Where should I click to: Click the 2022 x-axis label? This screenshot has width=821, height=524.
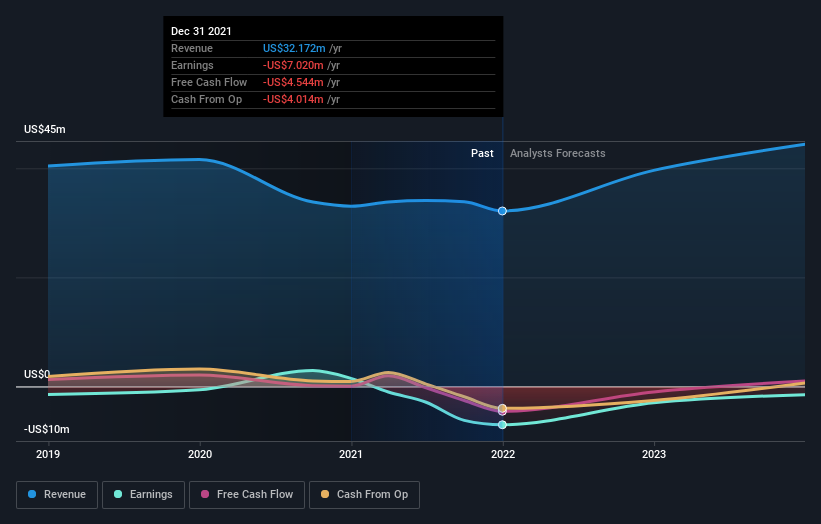tap(503, 454)
